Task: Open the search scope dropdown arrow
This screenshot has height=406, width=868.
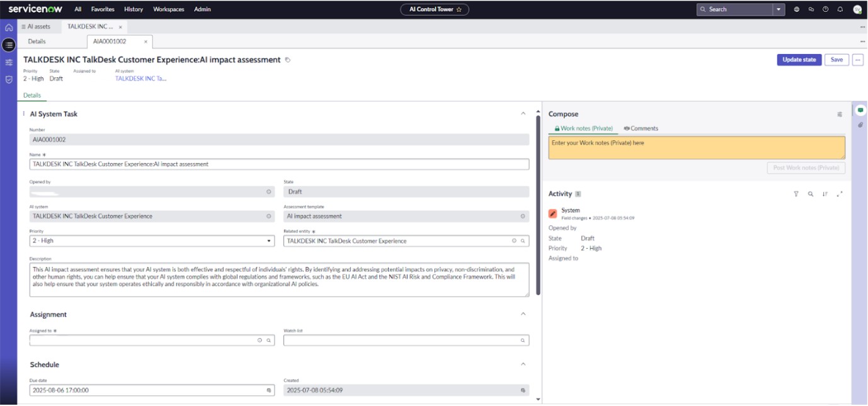Action: tap(779, 9)
